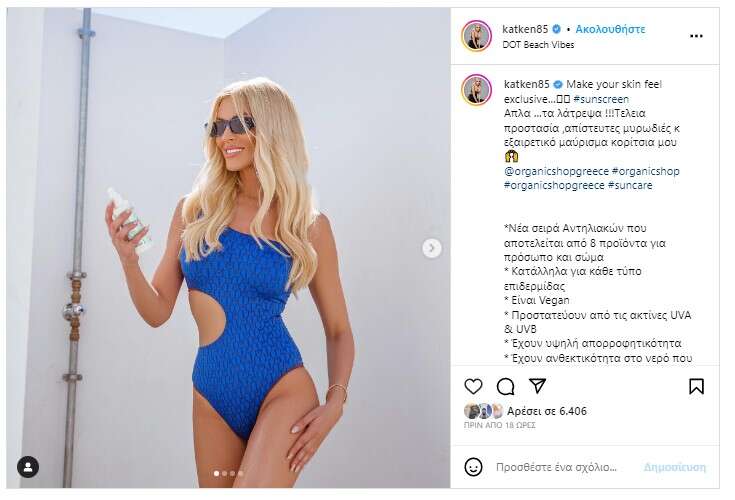
Task: View the likes count Αρέσει σε 6.406
Action: (547, 411)
